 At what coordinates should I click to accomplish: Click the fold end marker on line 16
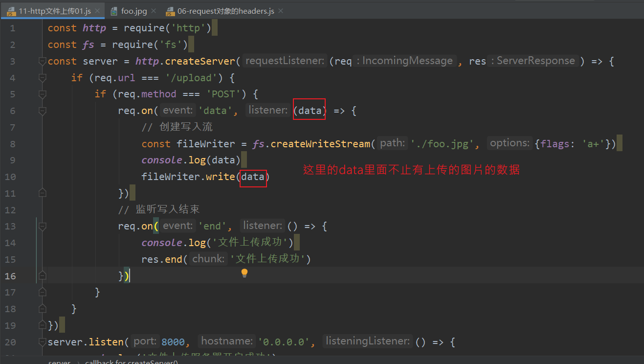coord(42,276)
